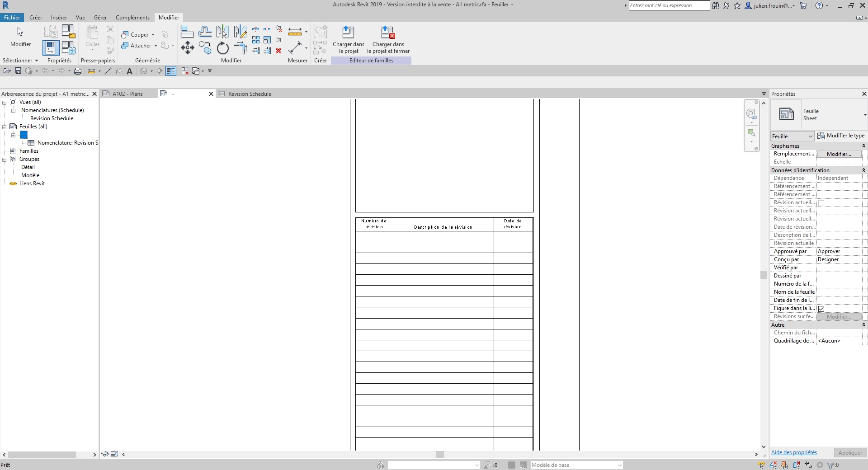Open the Aide des propriétés link

tap(793, 452)
